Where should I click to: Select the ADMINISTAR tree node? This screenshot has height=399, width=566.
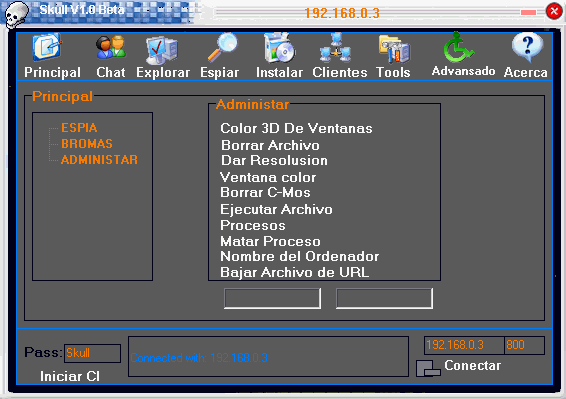click(99, 160)
